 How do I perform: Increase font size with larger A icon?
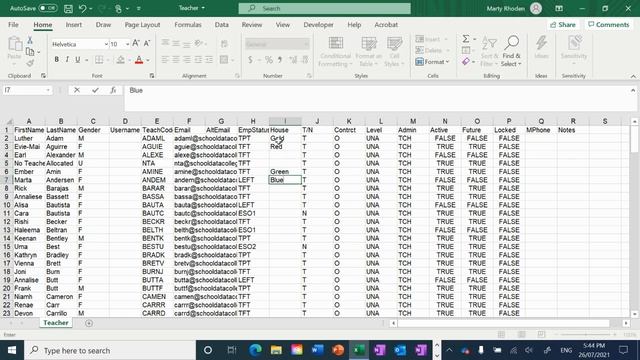(136, 43)
